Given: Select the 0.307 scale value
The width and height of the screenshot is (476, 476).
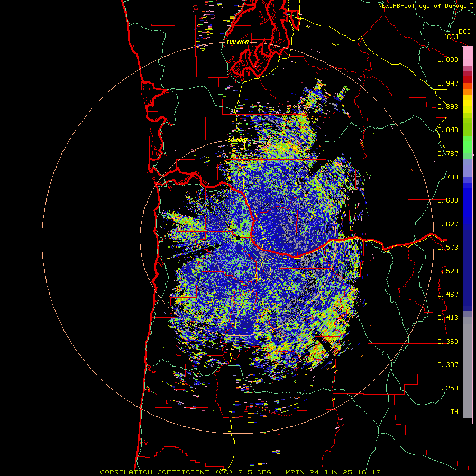Looking at the screenshot, I should [x=448, y=365].
